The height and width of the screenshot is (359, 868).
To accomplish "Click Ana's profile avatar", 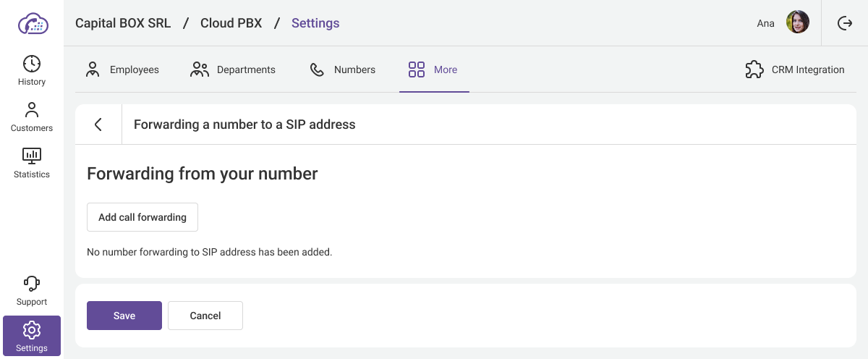I will point(798,22).
